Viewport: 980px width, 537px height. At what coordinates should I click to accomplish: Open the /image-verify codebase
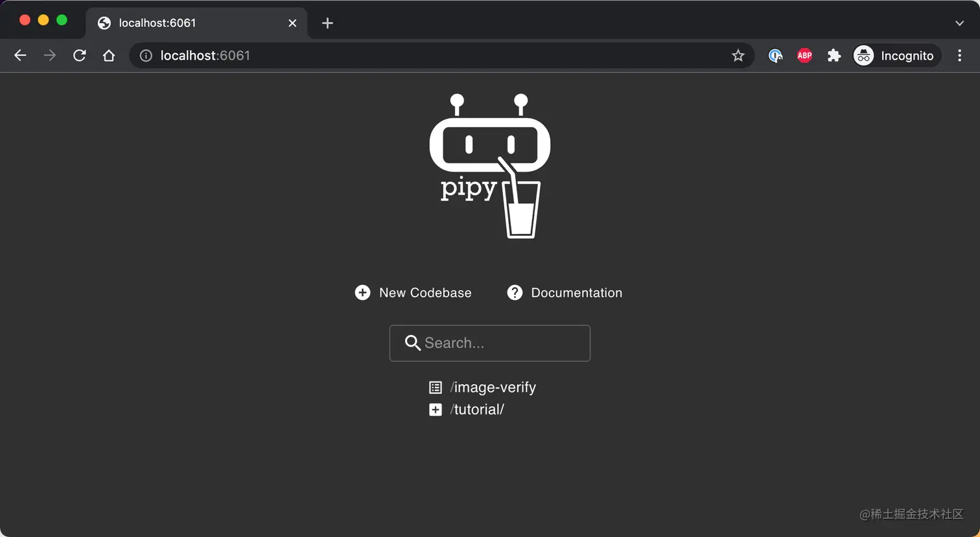click(493, 387)
